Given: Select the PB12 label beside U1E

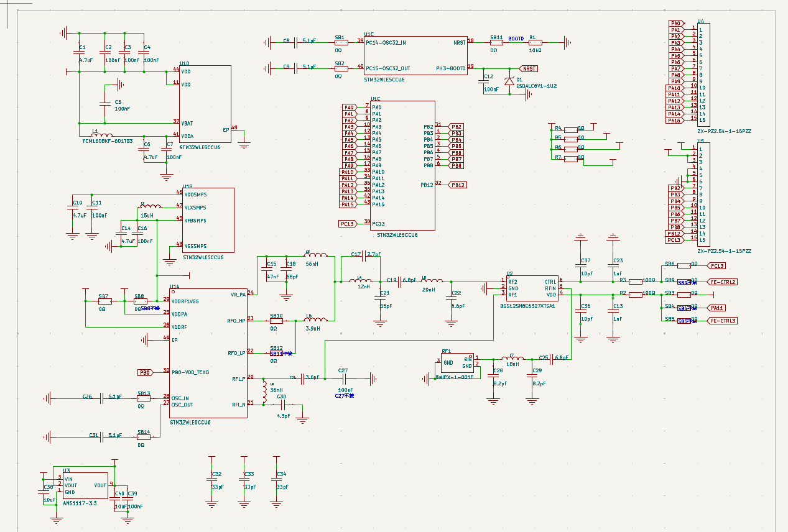Looking at the screenshot, I should (458, 185).
